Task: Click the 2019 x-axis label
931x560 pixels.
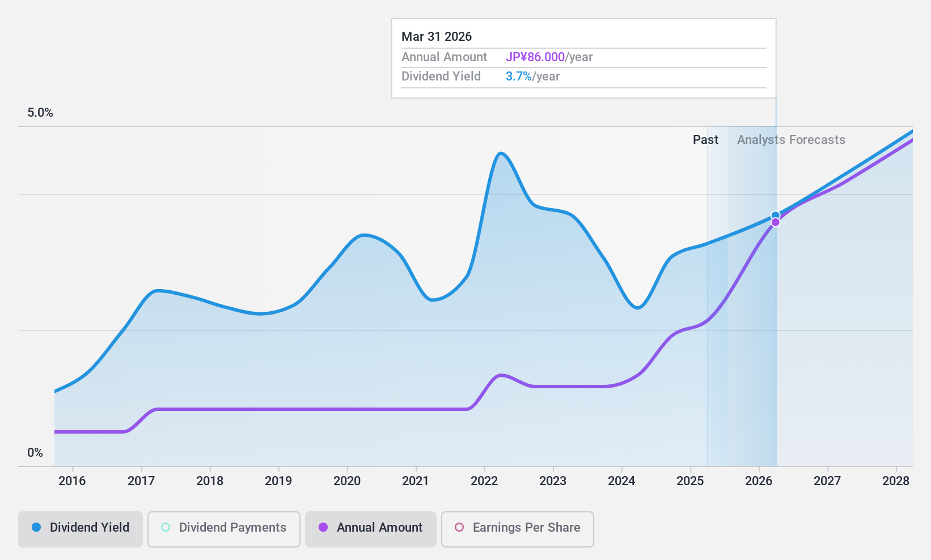Action: (x=278, y=481)
